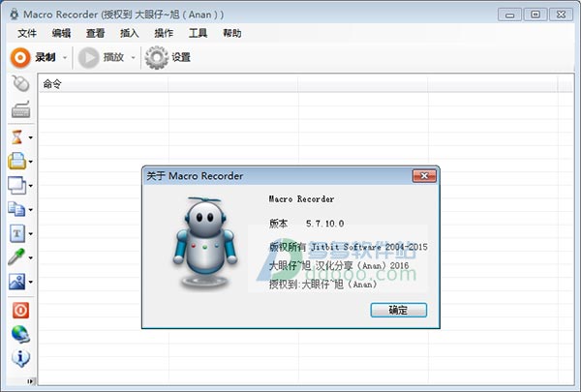The image size is (581, 392).
Task: Expand the text 'T' icon dropdown arrow
Action: (x=31, y=234)
